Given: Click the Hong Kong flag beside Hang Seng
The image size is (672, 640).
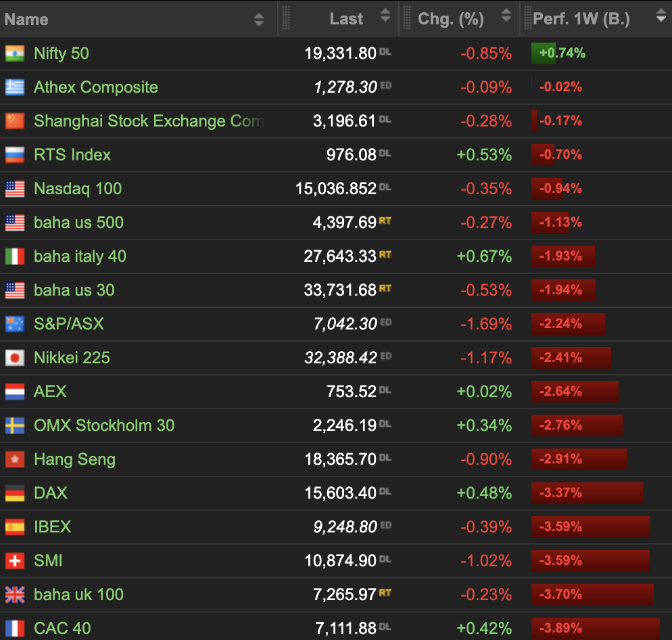Looking at the screenshot, I should (15, 459).
